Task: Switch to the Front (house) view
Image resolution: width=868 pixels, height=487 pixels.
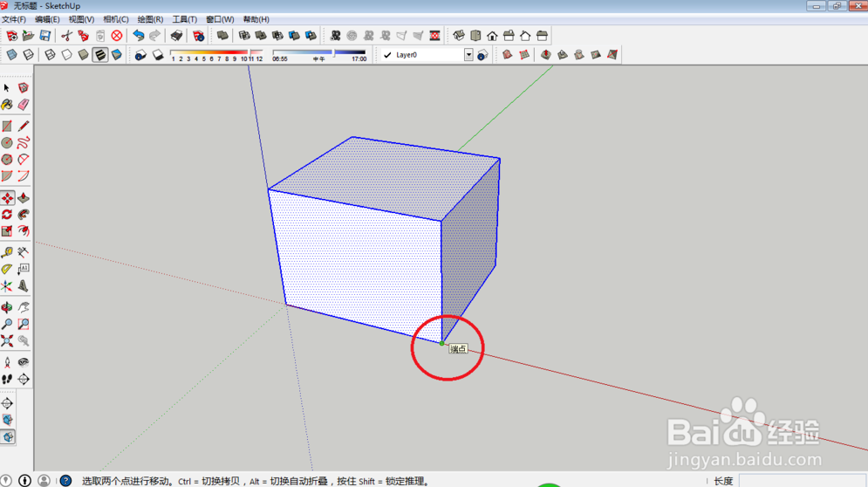Action: point(492,36)
